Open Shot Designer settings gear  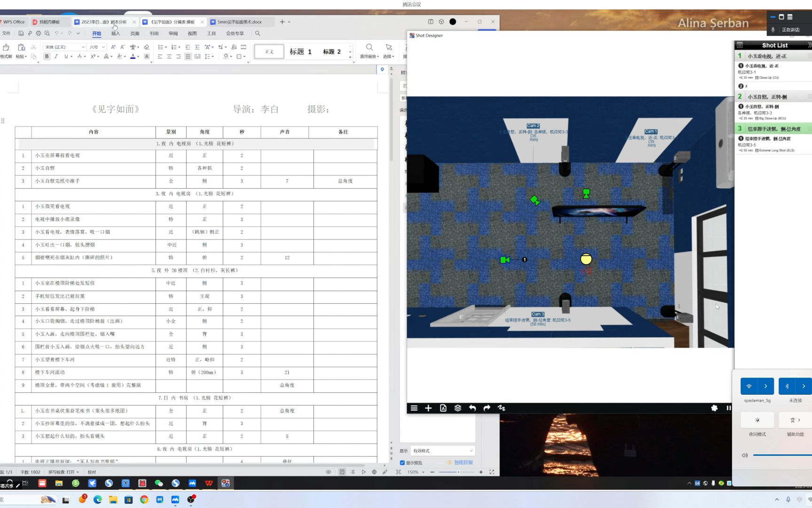714,408
